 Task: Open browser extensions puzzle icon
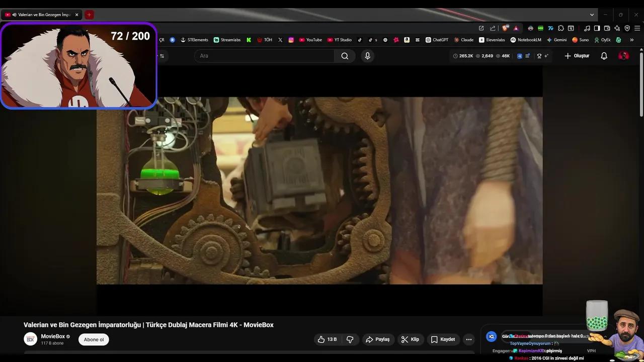[x=560, y=28]
